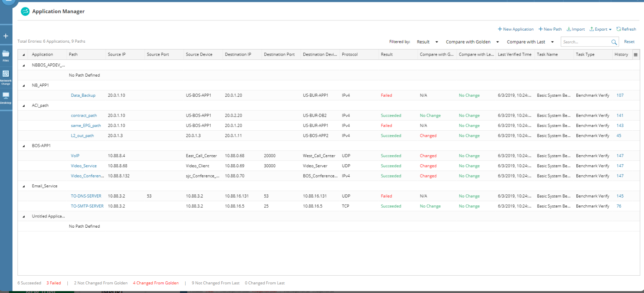644x293 pixels.
Task: Open the Compare with Last filter dropdown
Action: tap(530, 42)
